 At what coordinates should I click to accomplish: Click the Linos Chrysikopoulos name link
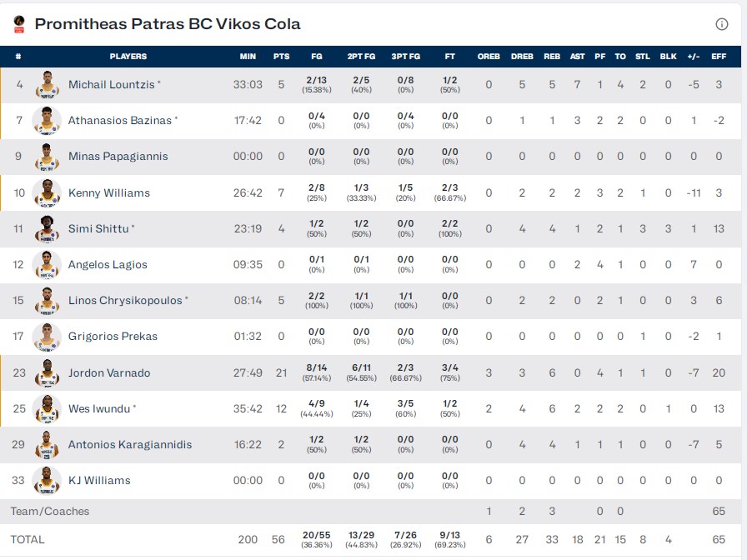tap(125, 300)
